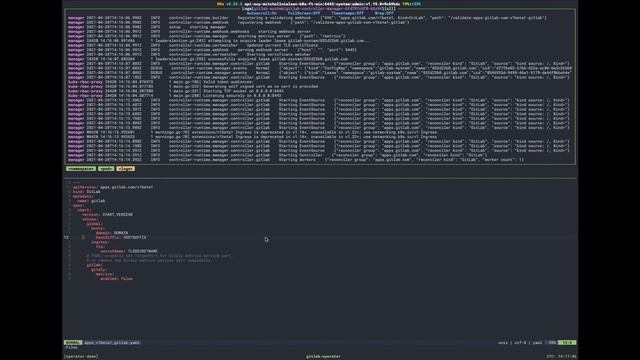Click the first TODO comment line

pos(159,256)
